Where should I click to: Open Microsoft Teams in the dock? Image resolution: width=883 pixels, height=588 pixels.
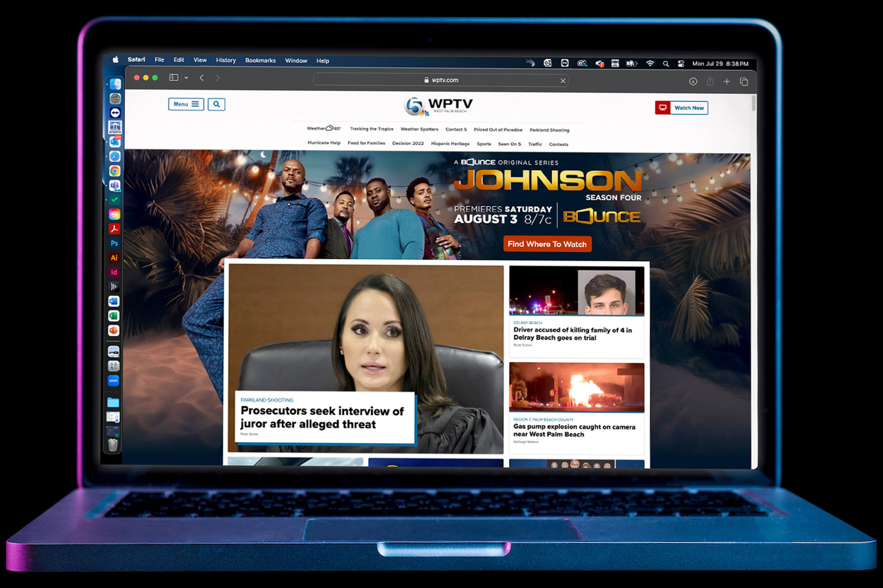(x=115, y=185)
